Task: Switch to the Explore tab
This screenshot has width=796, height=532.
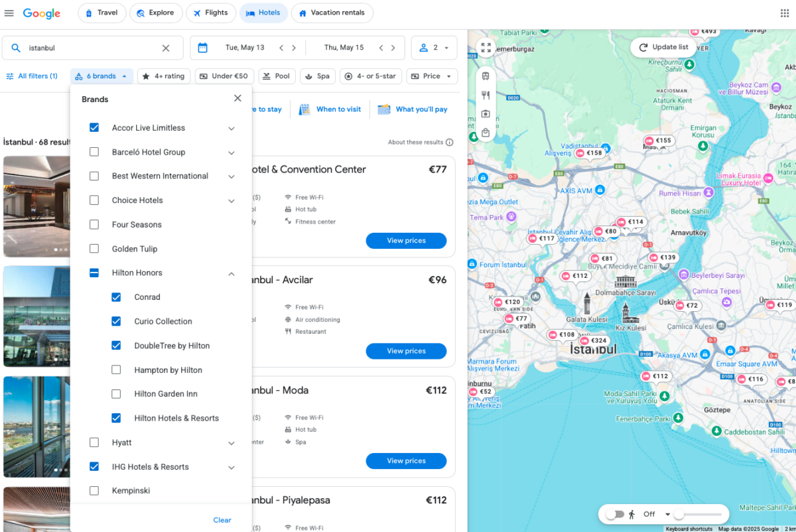Action: point(155,13)
